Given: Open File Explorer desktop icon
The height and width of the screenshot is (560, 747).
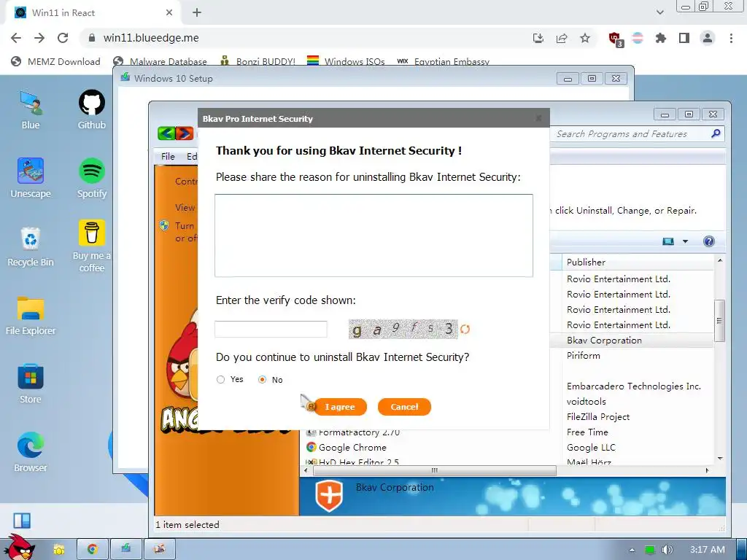Looking at the screenshot, I should (31, 315).
